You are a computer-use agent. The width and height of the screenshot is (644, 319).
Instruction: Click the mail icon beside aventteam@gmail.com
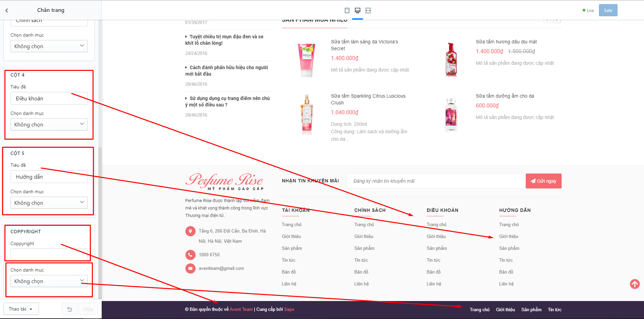pos(190,268)
